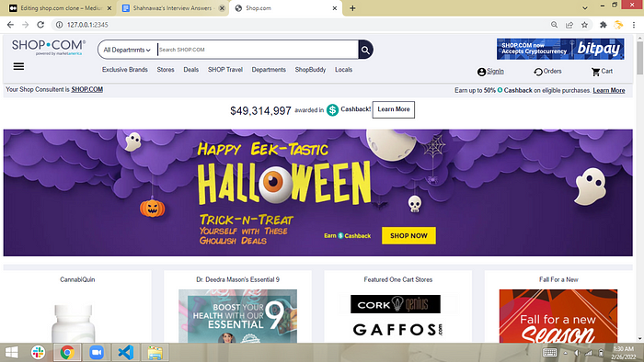Click the green Cashback dollar icon
This screenshot has height=362, width=644.
click(332, 110)
